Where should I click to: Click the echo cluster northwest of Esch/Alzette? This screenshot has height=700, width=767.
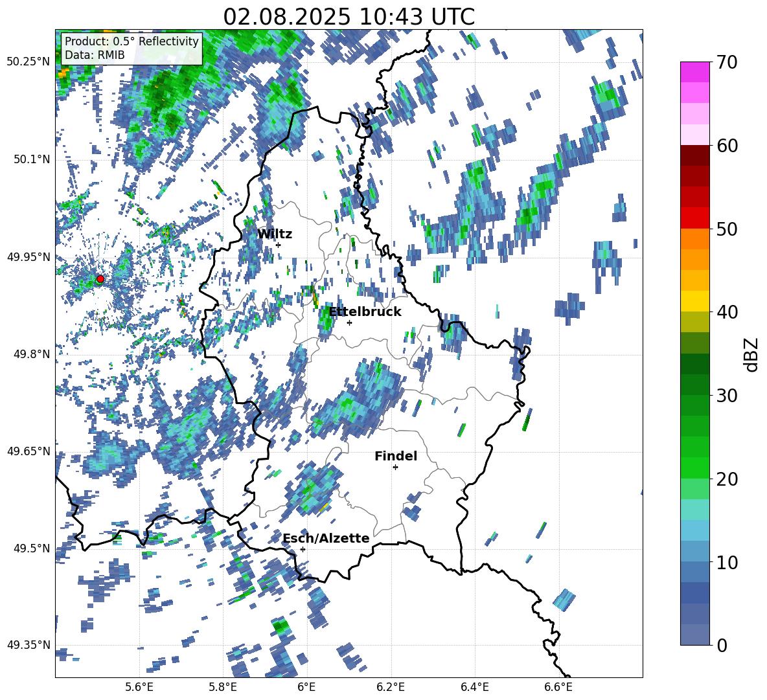tap(312, 489)
